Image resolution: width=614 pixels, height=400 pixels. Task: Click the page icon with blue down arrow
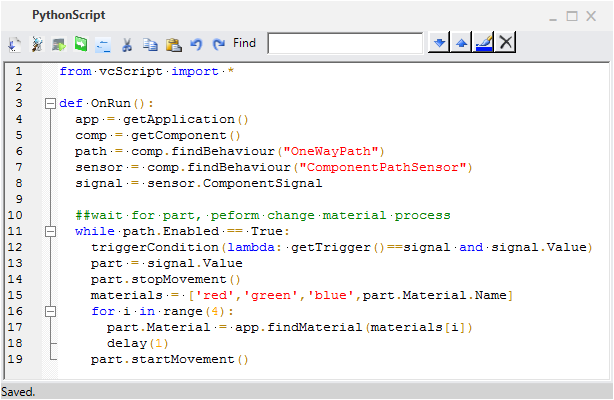[15, 44]
